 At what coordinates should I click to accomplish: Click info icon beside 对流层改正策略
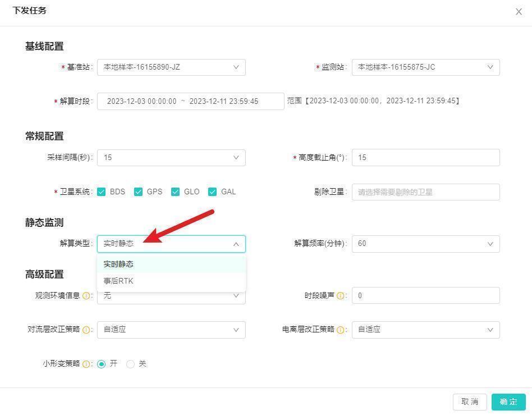[86, 330]
